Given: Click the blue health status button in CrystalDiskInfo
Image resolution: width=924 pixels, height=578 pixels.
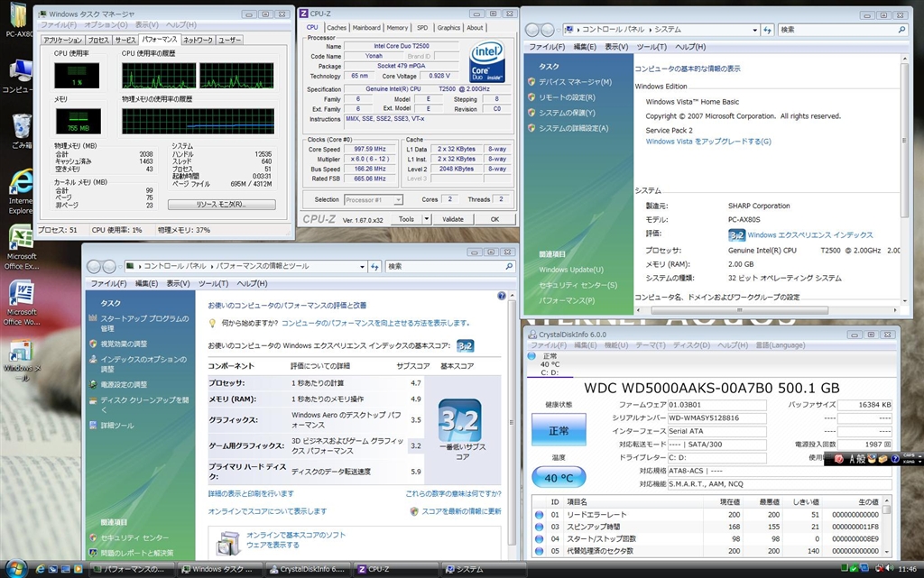Looking at the screenshot, I should pos(559,431).
